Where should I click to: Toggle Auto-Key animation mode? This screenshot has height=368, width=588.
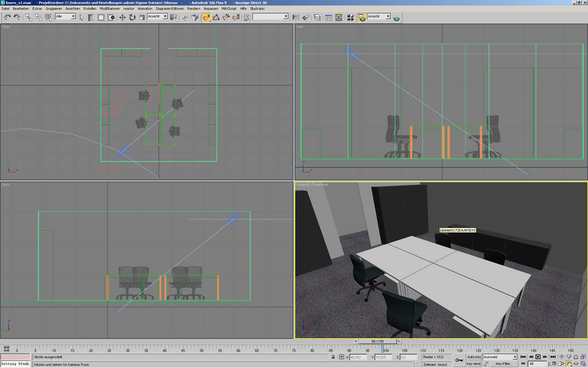pyautogui.click(x=474, y=357)
